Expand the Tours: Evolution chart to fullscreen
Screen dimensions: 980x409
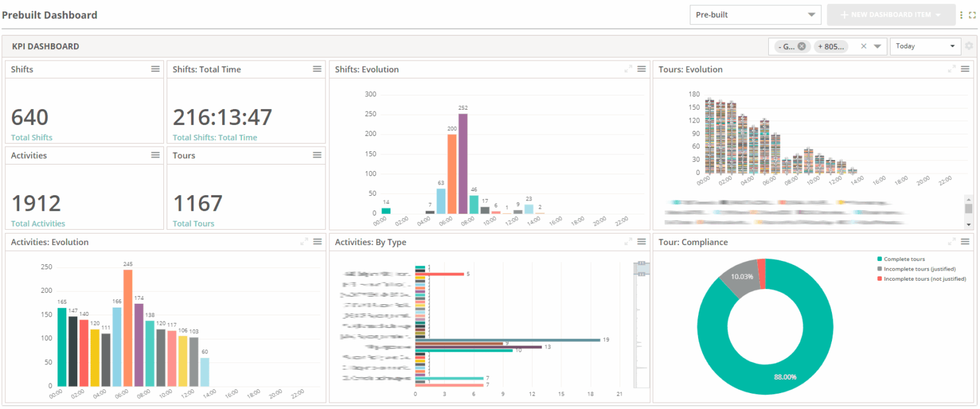click(x=951, y=69)
